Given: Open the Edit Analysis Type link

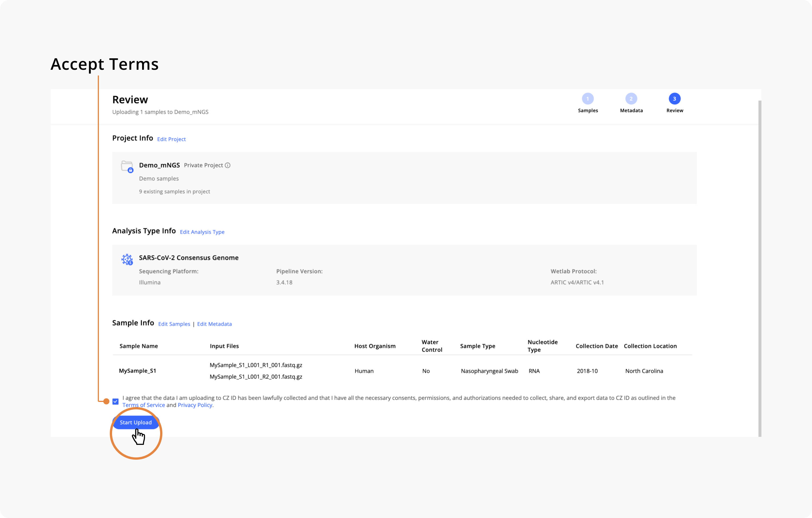Looking at the screenshot, I should pos(202,232).
